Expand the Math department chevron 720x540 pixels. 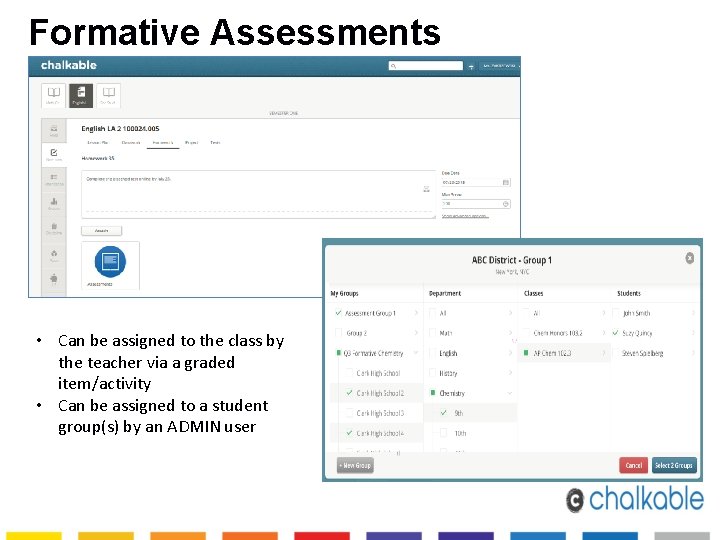coord(510,332)
